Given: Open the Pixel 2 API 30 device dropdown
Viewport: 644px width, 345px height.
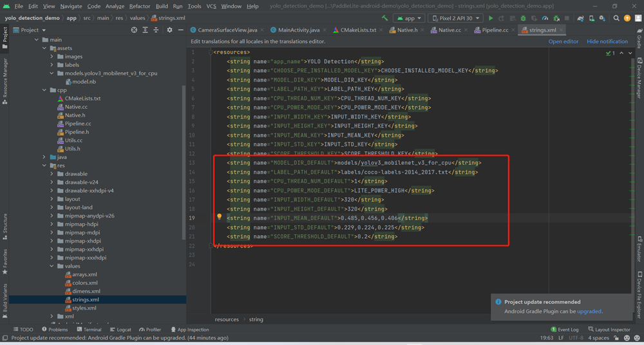Looking at the screenshot, I should point(455,18).
